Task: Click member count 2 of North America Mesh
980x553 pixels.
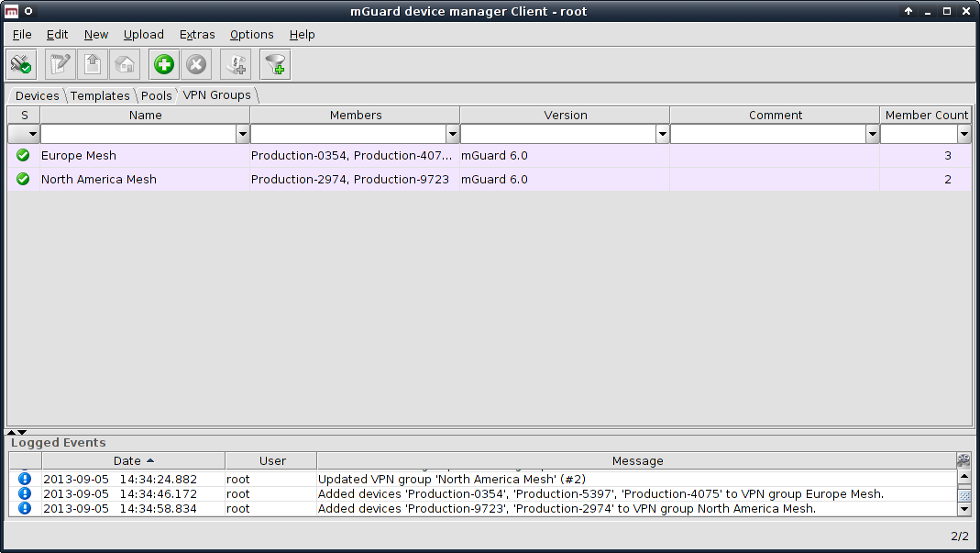Action: (x=926, y=179)
